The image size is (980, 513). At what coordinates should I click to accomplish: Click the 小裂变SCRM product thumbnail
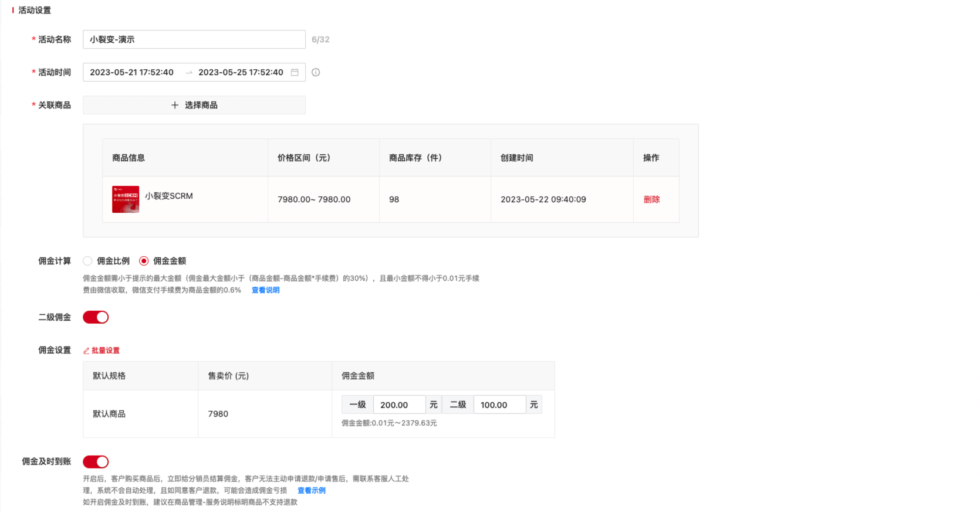(126, 199)
